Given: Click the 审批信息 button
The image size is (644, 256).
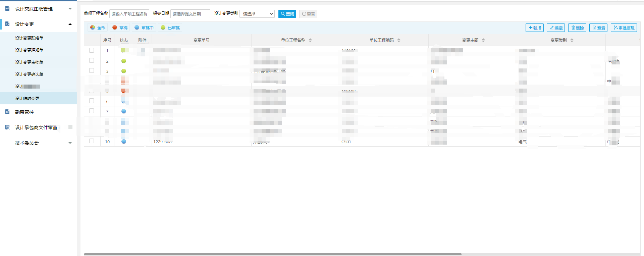Looking at the screenshot, I should pos(624,28).
